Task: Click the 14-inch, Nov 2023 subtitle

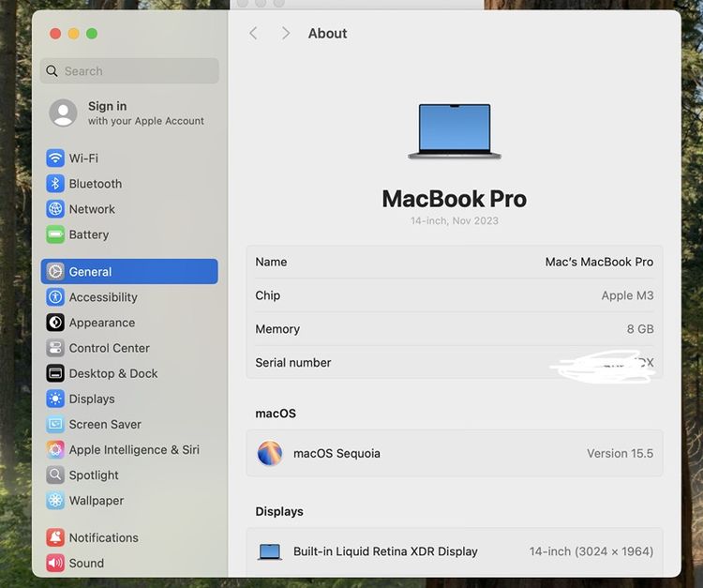Action: pyautogui.click(x=455, y=220)
